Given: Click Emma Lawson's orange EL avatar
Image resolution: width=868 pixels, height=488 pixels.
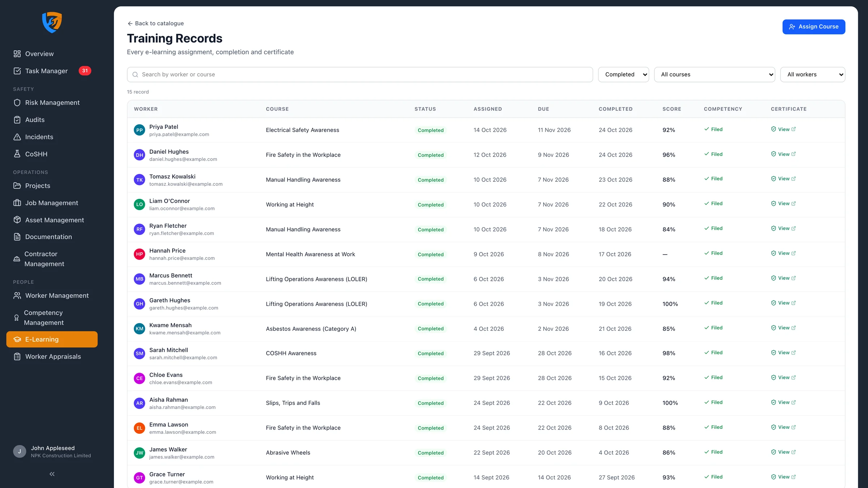Looking at the screenshot, I should pyautogui.click(x=140, y=428).
